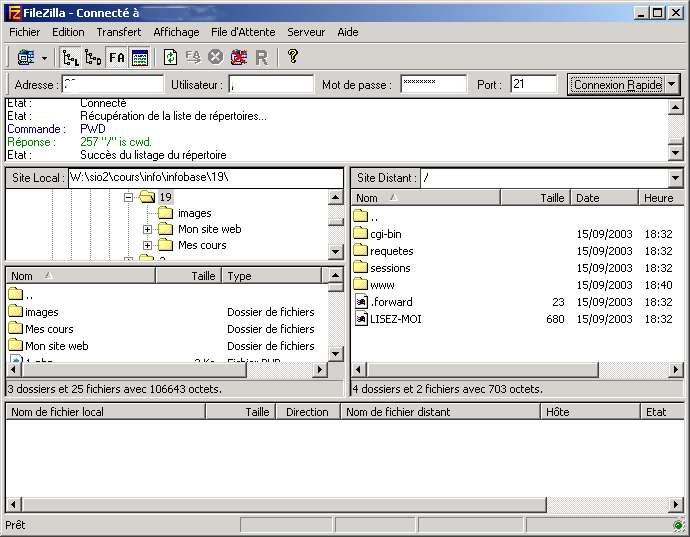Select the LISEZ-MOI remote file
Image resolution: width=690 pixels, height=537 pixels.
[395, 319]
